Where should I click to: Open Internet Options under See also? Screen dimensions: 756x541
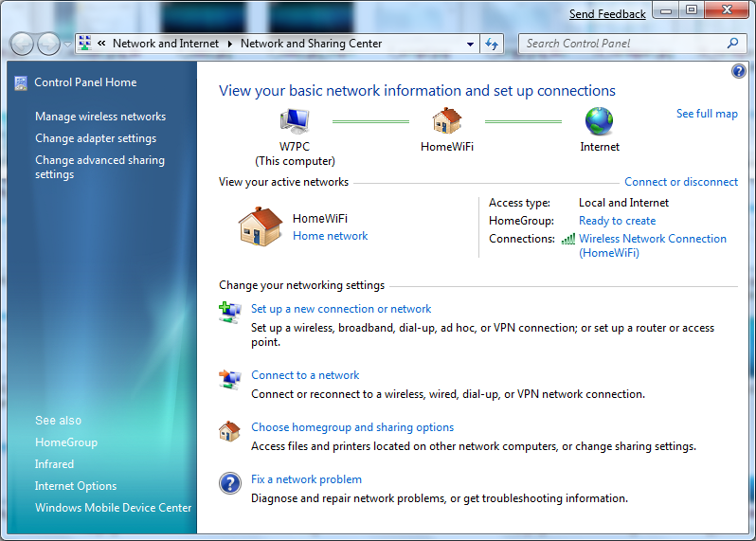76,486
